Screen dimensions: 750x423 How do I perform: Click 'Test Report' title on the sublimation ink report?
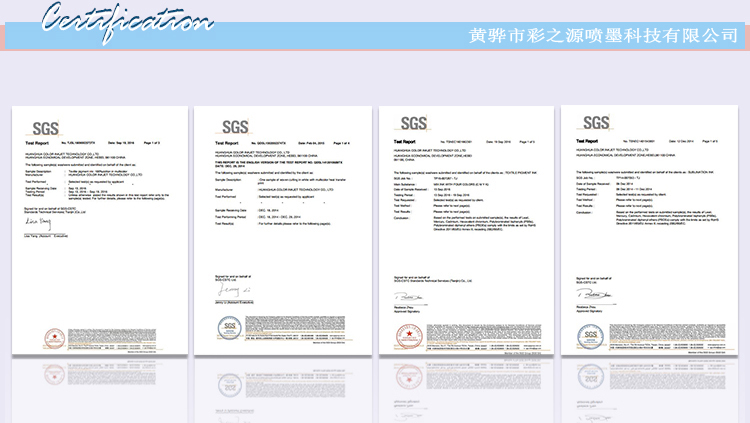587,141
